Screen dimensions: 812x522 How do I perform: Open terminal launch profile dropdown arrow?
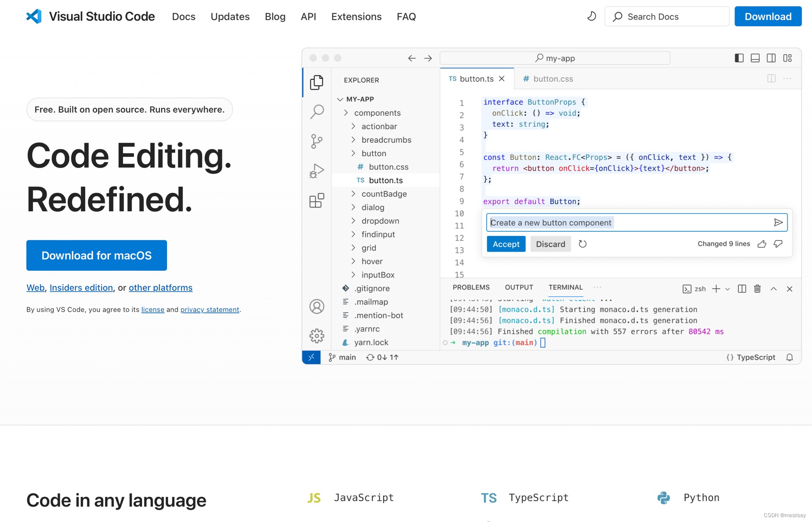coord(728,289)
